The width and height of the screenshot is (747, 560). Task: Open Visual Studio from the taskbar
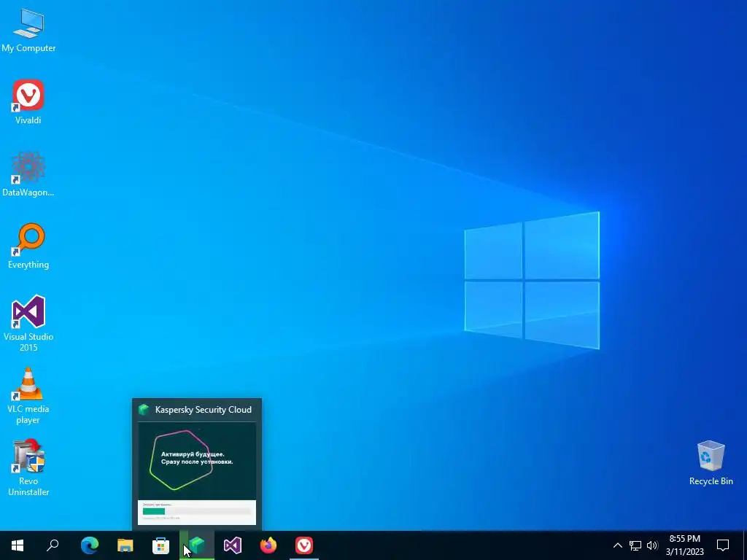click(233, 545)
